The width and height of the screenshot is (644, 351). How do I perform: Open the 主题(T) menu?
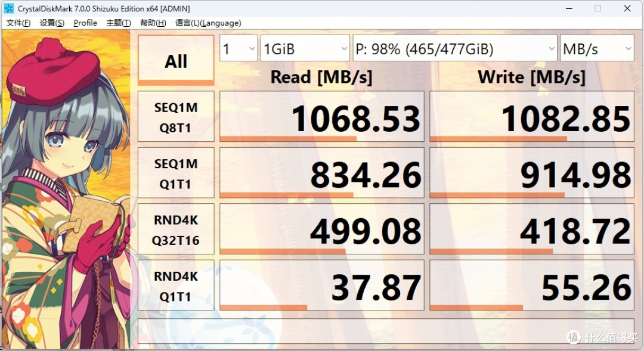pos(118,23)
